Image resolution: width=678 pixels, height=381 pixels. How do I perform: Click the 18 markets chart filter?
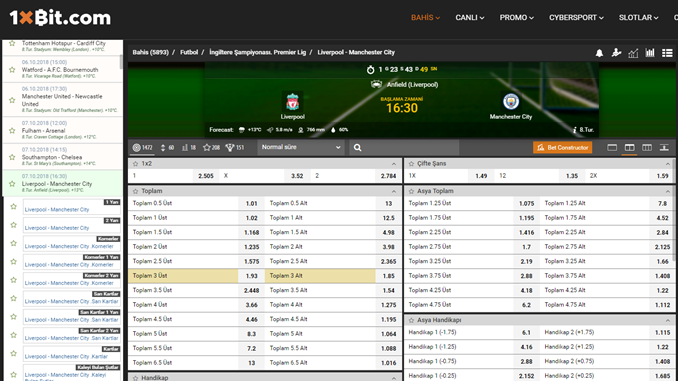[x=189, y=147]
